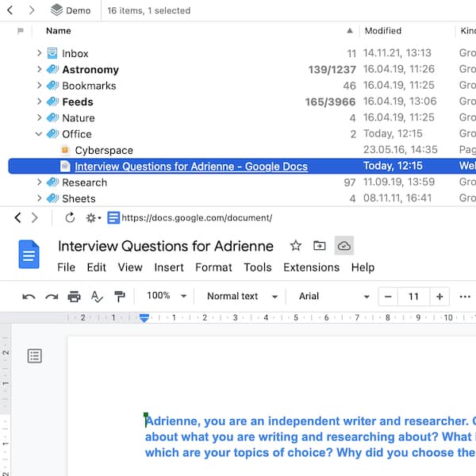Select the Research group row
The image size is (476, 476).
point(242,182)
